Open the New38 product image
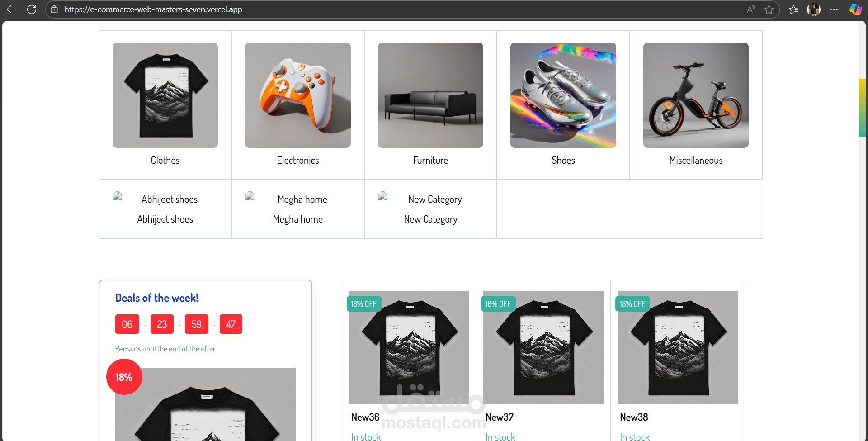The image size is (868, 441). pyautogui.click(x=678, y=348)
